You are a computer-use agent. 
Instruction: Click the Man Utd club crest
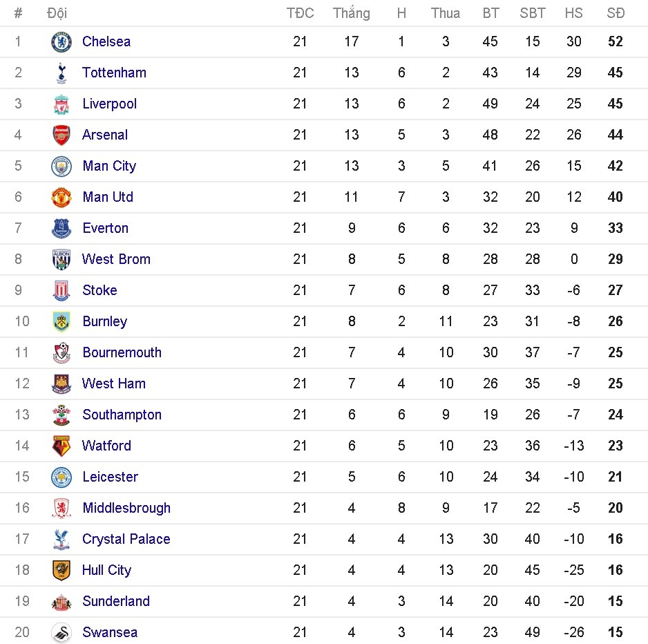click(61, 198)
